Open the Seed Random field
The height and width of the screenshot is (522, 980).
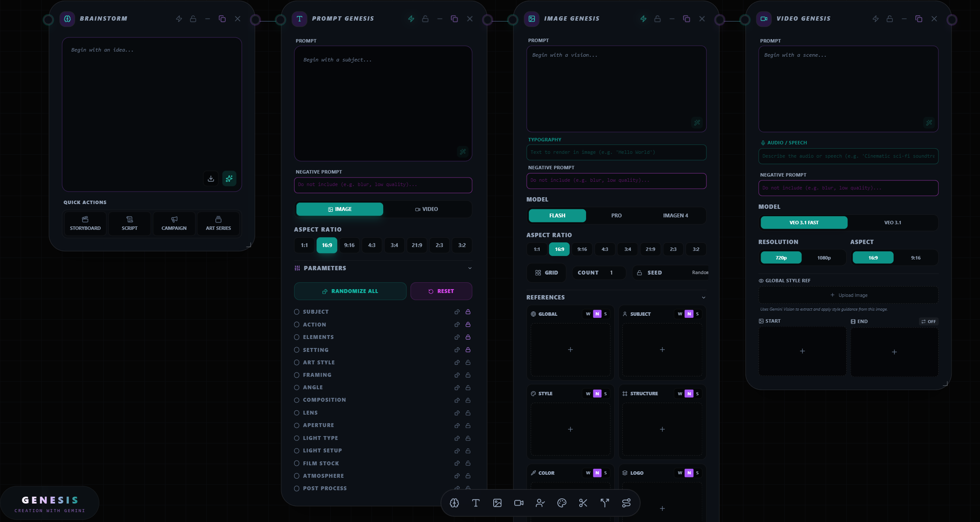pos(699,273)
